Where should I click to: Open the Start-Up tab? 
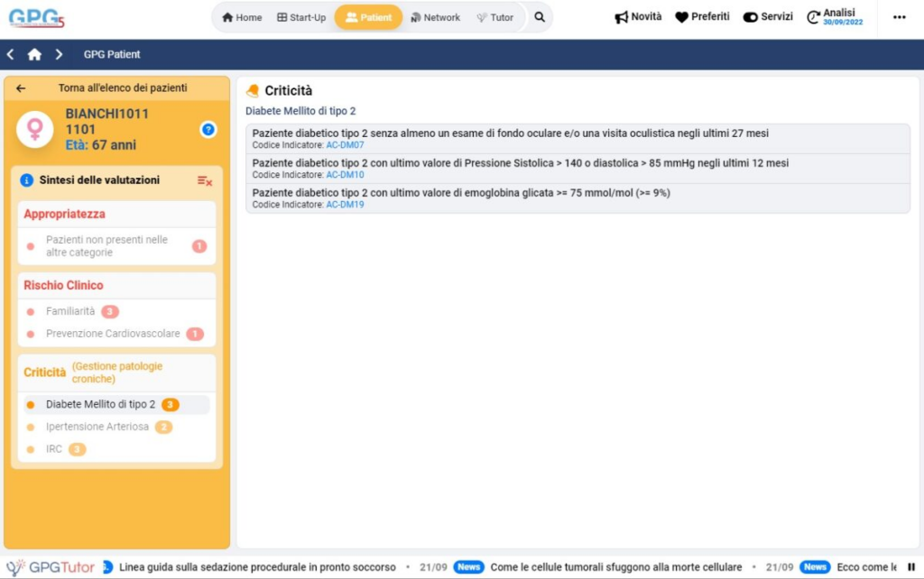pyautogui.click(x=301, y=17)
